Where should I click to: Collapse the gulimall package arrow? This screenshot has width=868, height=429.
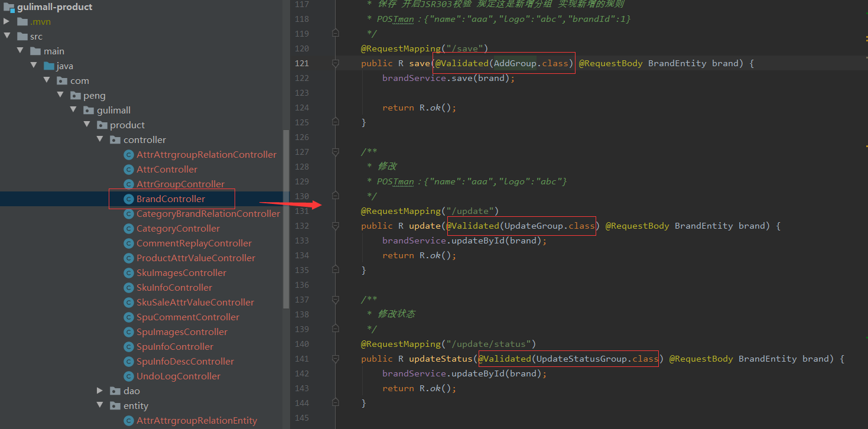click(73, 110)
